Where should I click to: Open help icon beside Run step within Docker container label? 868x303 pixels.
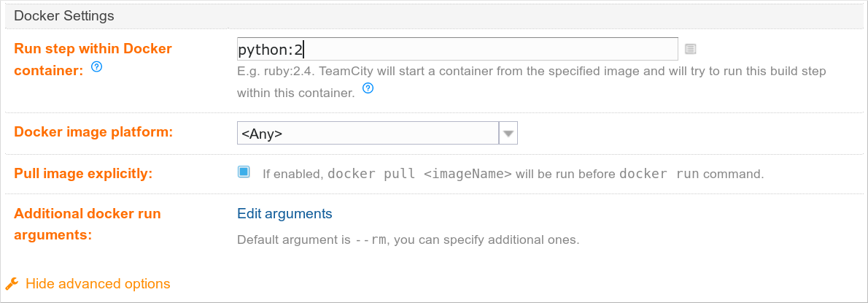coord(96,67)
